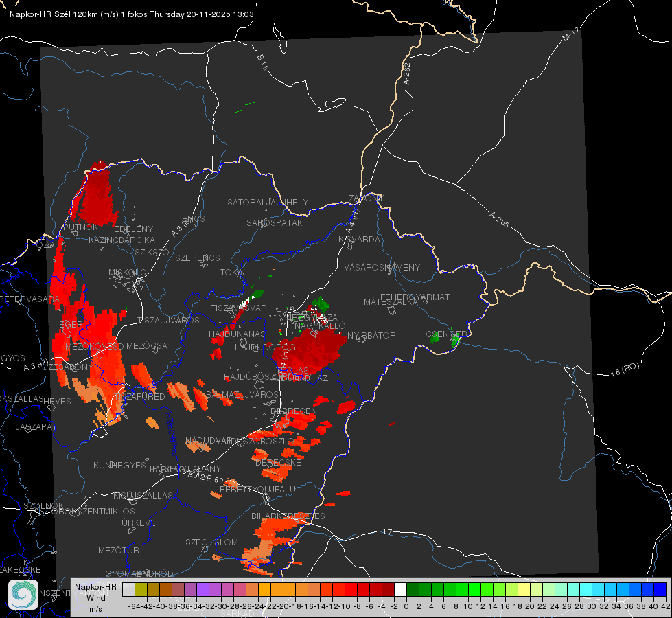Click the SÁROSPATAK city label

point(275,223)
